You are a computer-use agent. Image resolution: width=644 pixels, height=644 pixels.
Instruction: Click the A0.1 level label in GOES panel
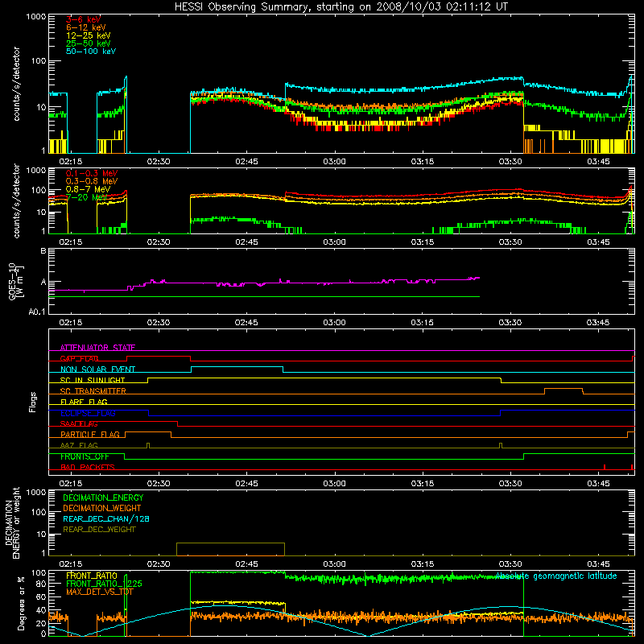click(x=37, y=312)
